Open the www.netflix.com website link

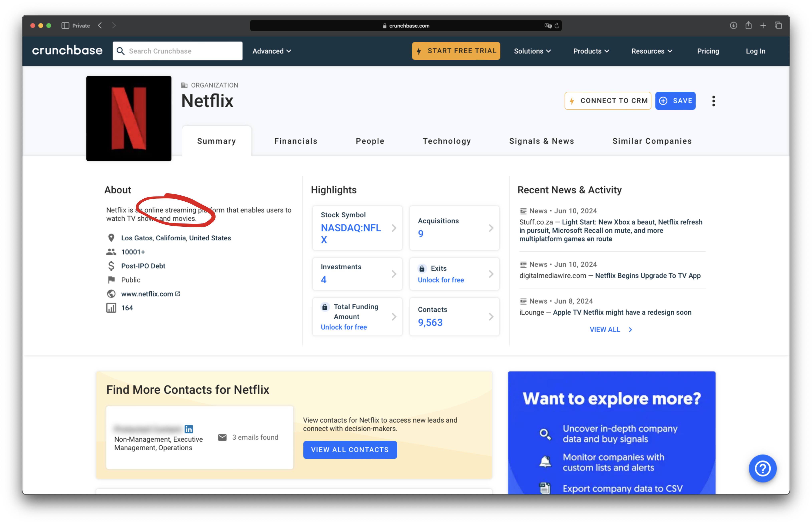[x=147, y=294]
